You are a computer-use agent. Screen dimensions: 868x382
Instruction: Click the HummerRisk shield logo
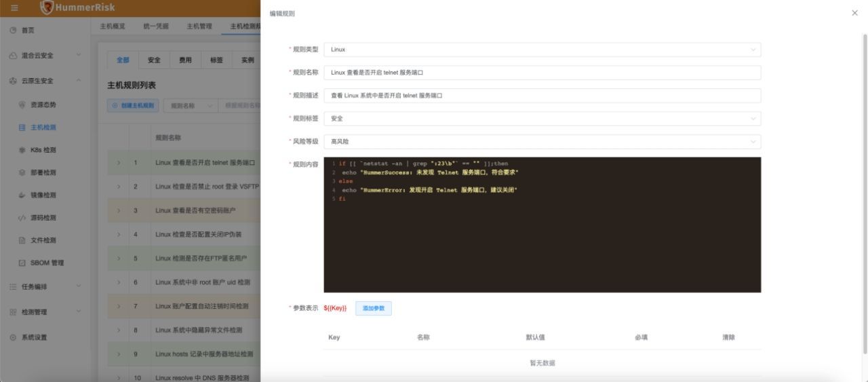[x=47, y=7]
